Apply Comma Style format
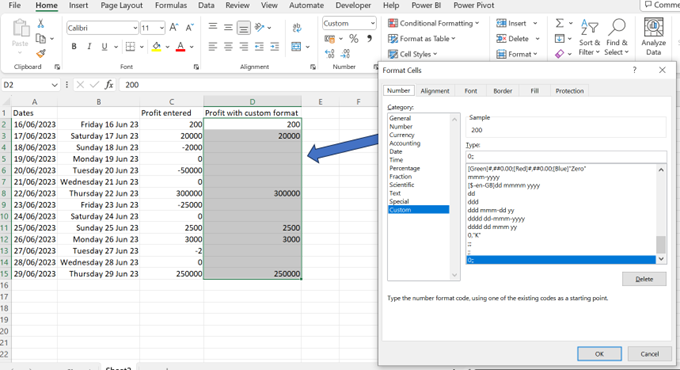 [369, 39]
